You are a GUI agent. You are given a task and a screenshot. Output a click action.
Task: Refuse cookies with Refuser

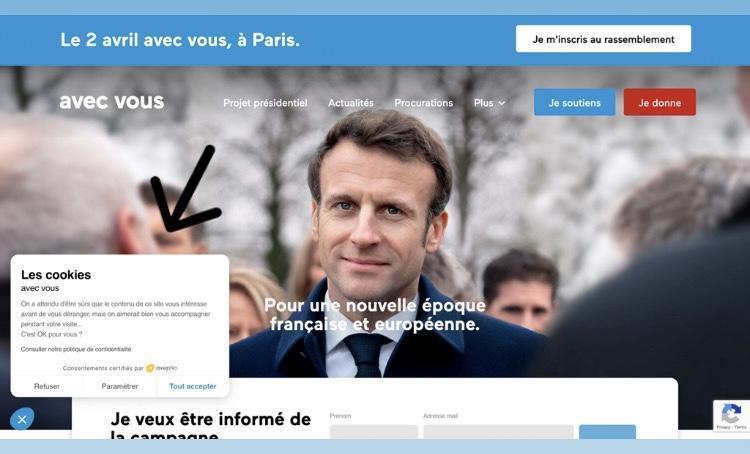[x=47, y=386]
